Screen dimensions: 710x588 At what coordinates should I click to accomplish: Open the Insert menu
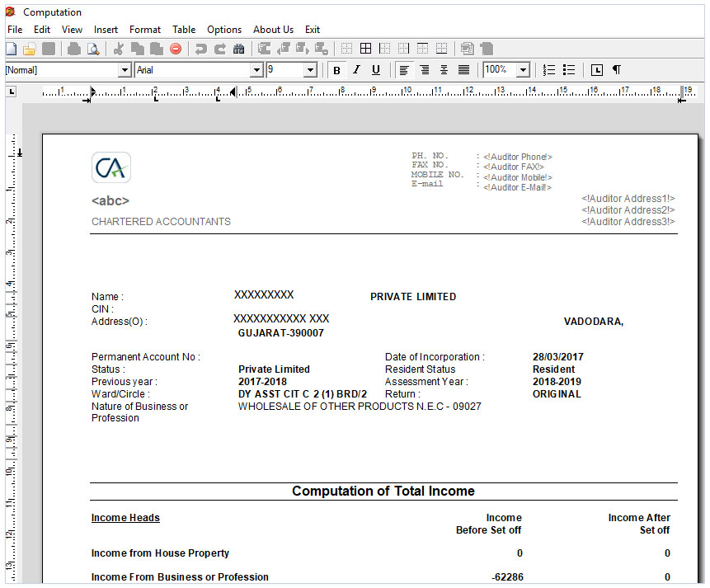(106, 30)
